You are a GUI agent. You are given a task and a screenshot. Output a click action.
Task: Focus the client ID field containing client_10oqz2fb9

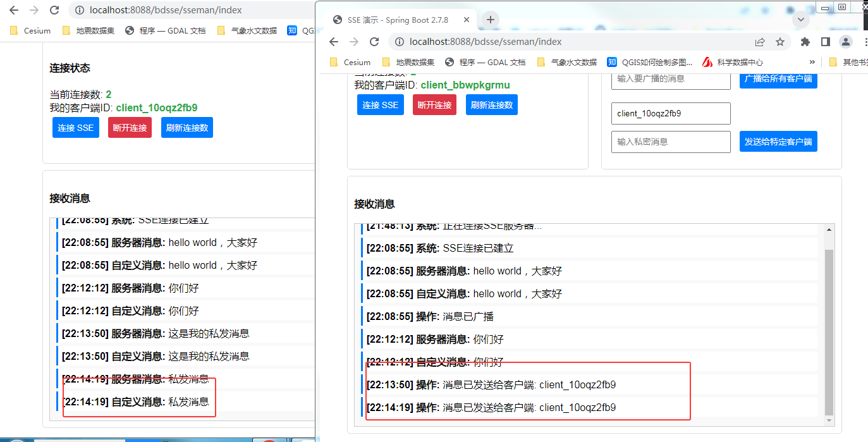tap(671, 114)
